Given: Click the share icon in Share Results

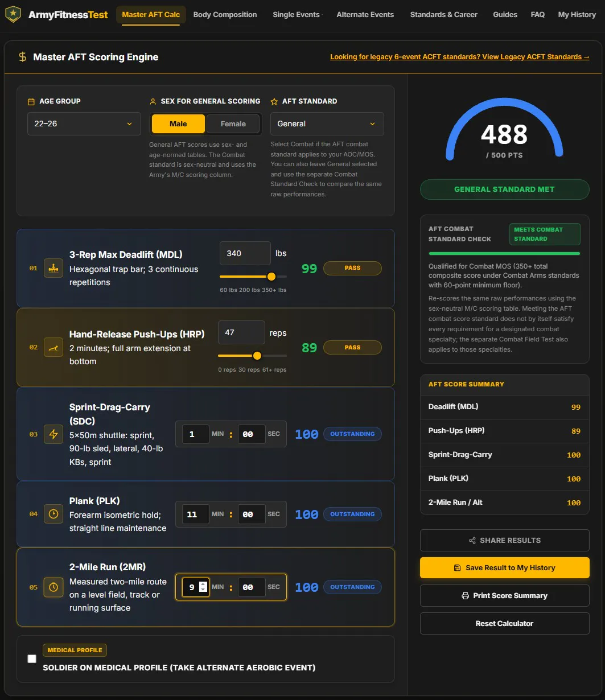Looking at the screenshot, I should [x=472, y=541].
